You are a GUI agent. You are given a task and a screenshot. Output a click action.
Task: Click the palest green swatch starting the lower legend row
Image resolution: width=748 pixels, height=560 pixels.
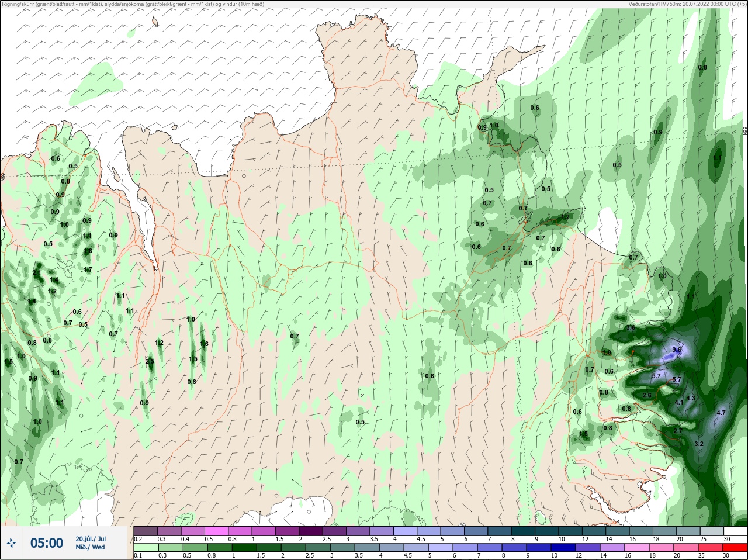click(x=146, y=548)
